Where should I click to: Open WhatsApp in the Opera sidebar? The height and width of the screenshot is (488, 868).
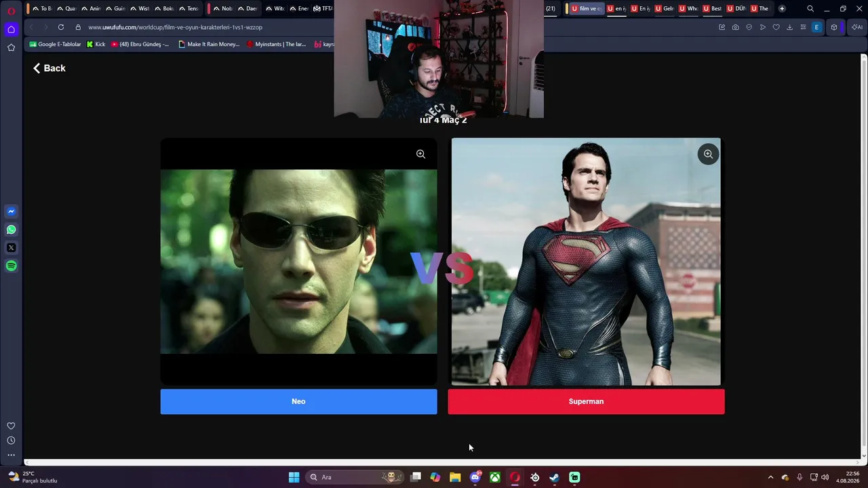(x=12, y=230)
